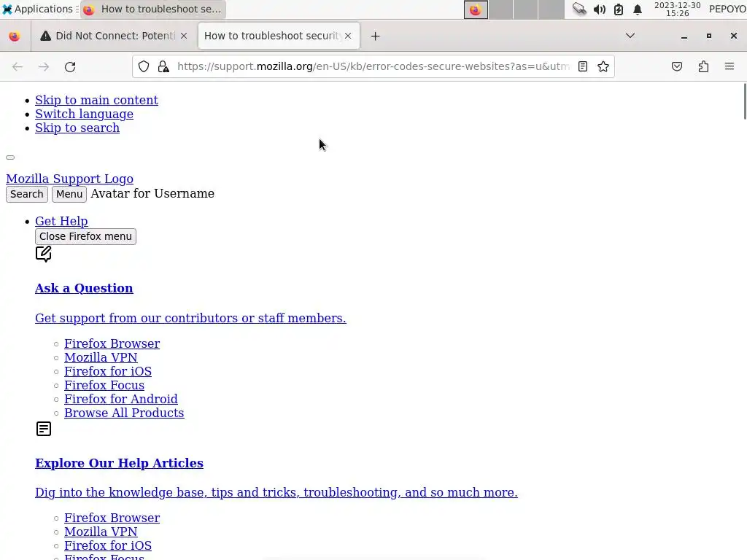Click the Ask a Question pencil icon
The image size is (747, 560).
coord(43,254)
